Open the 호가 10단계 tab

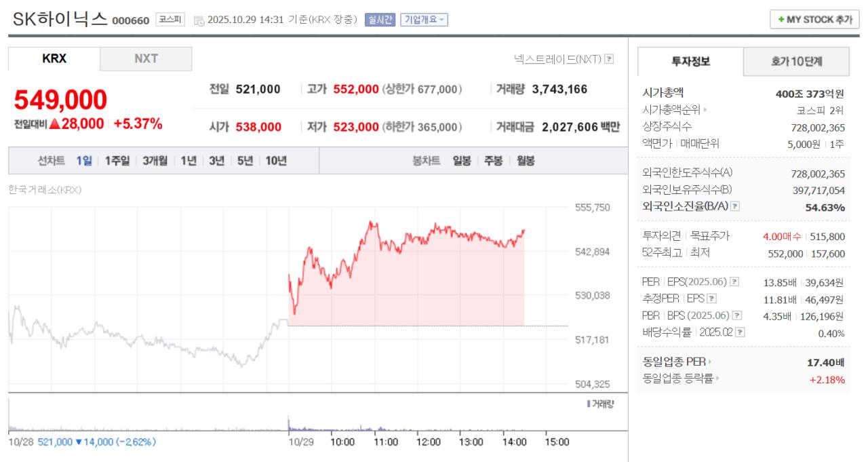point(797,62)
